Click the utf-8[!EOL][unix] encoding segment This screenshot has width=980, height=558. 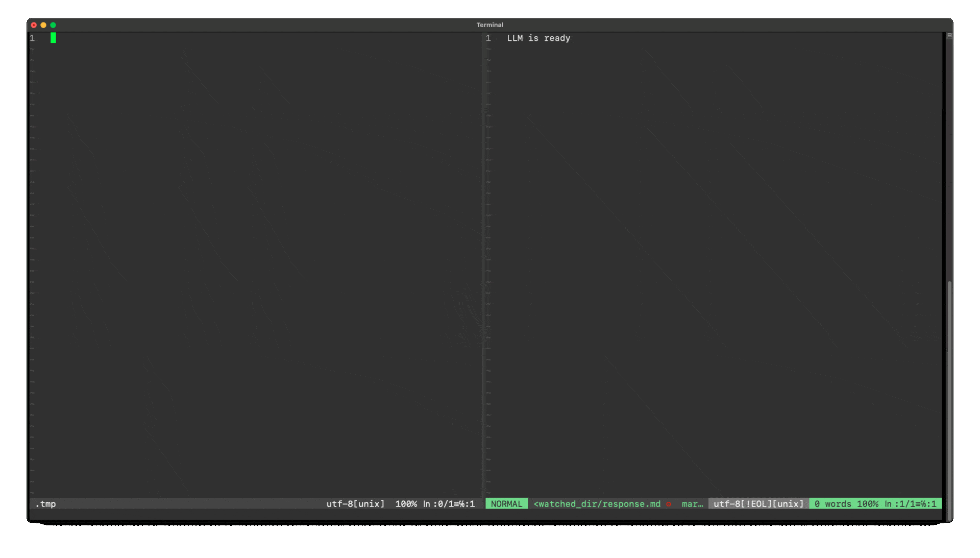[x=758, y=504]
